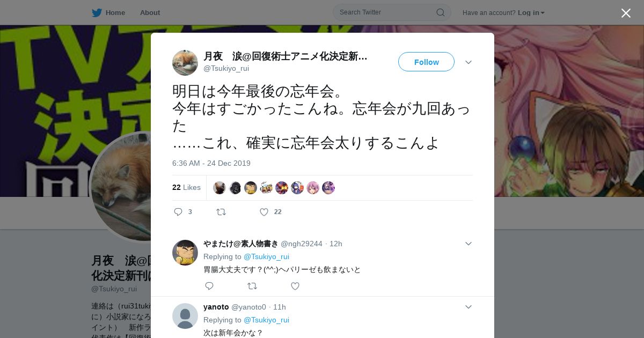Open the About menu item
The image size is (644, 338).
[x=150, y=12]
